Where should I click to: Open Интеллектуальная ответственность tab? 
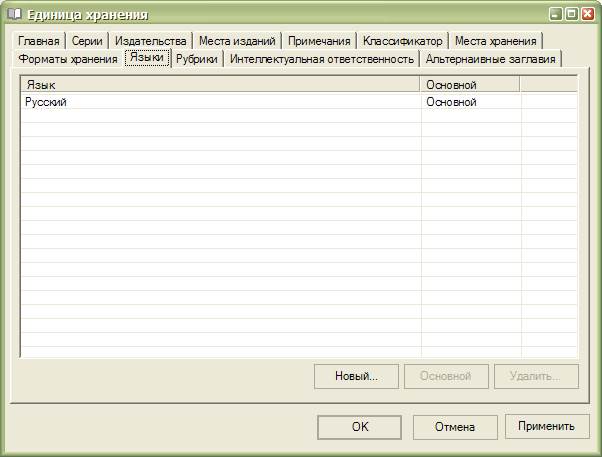coord(321,59)
